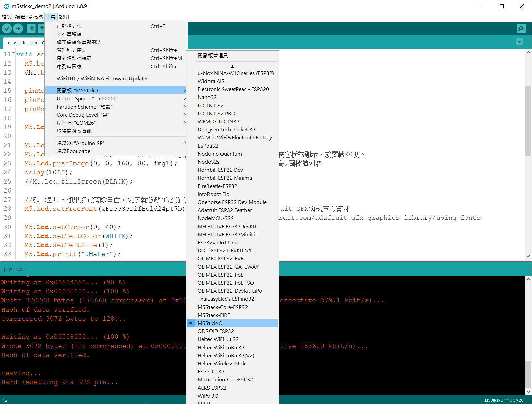This screenshot has height=404, width=532.
Task: Select OLIMEX ESP32-EVB board
Action: click(x=232, y=258)
